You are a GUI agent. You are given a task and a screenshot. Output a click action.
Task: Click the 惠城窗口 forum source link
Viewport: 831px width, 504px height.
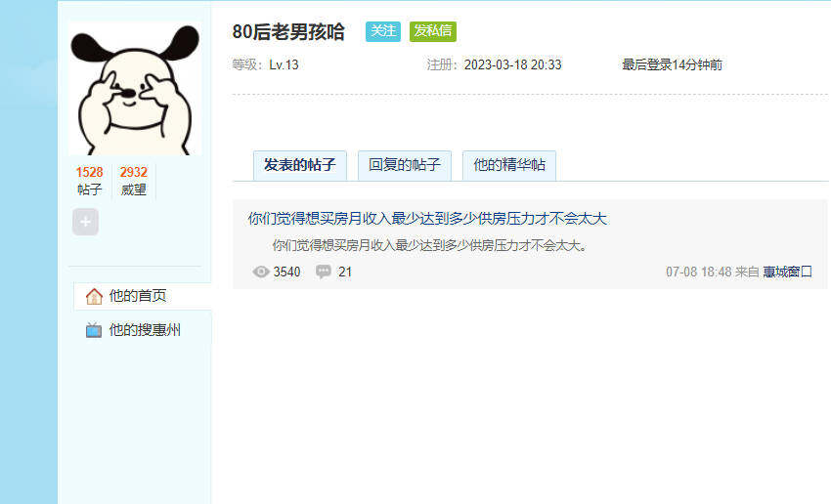click(788, 272)
